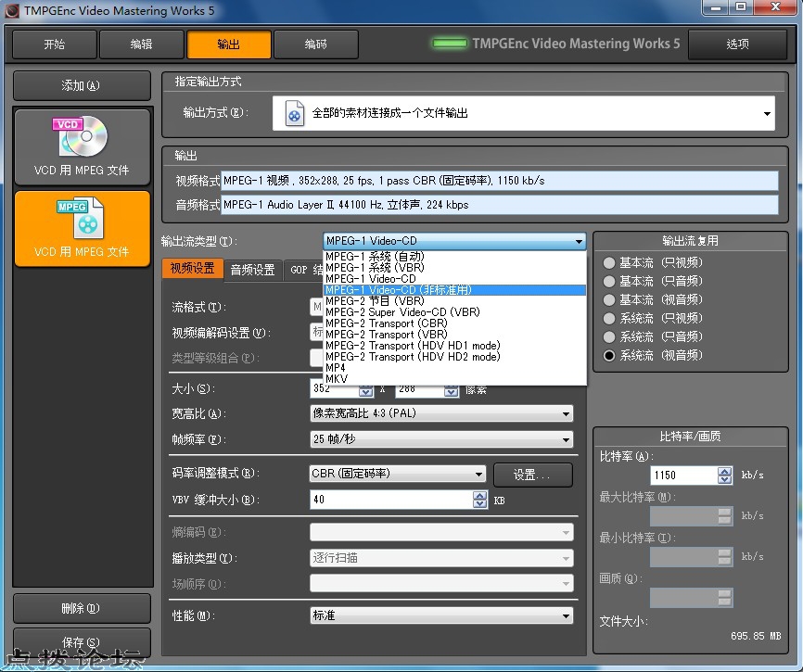803x672 pixels.
Task: Open the 性能 标准 dropdown
Action: 441,615
